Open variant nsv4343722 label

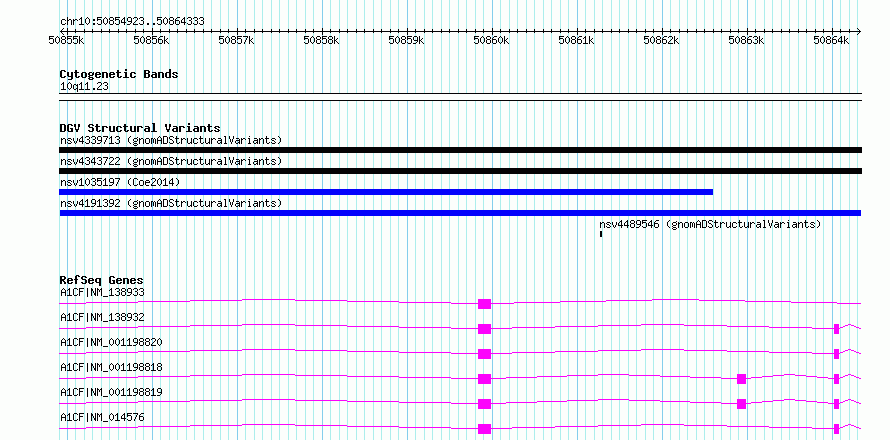click(171, 161)
